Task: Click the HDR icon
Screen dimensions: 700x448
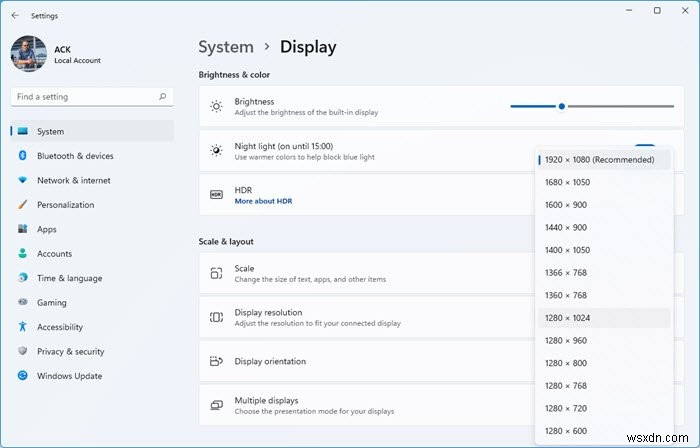Action: click(x=217, y=195)
